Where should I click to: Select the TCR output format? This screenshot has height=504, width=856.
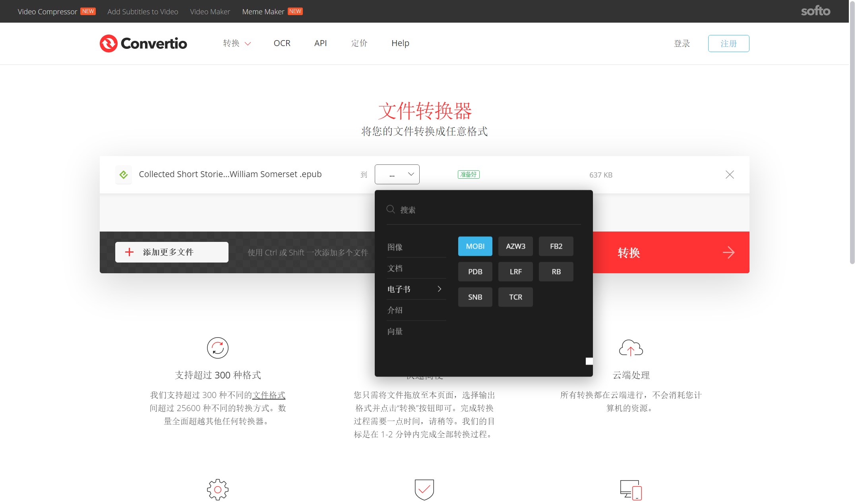(515, 297)
